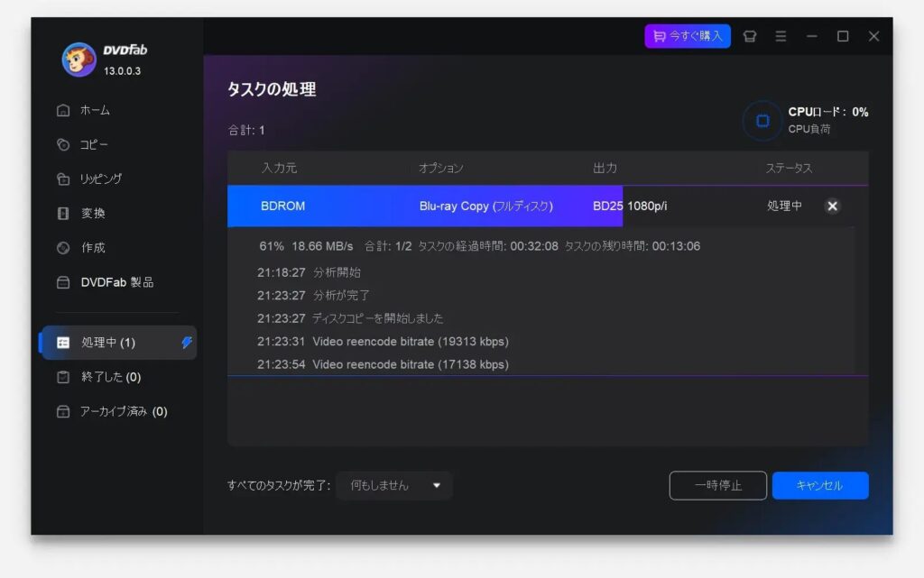Image resolution: width=924 pixels, height=578 pixels.
Task: Remove the BDROM task with X button
Action: coord(832,206)
